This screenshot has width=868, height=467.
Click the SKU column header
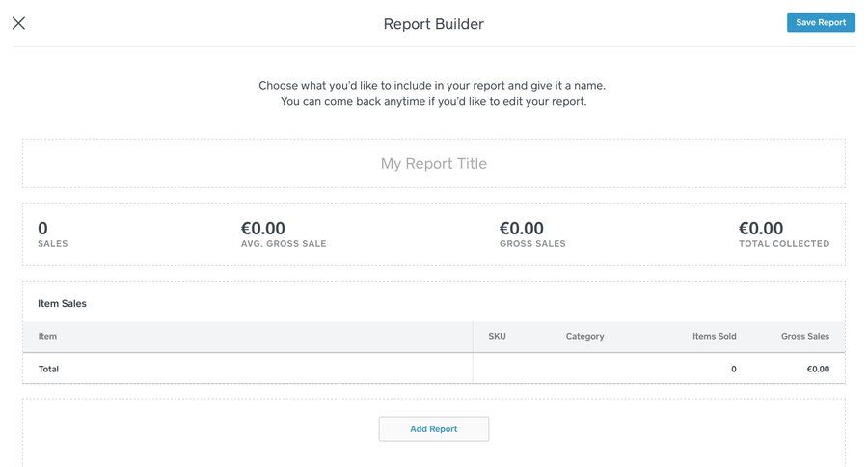[x=497, y=337]
